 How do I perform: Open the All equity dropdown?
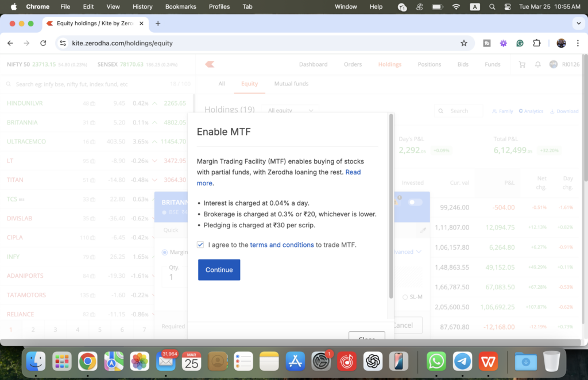(x=290, y=110)
